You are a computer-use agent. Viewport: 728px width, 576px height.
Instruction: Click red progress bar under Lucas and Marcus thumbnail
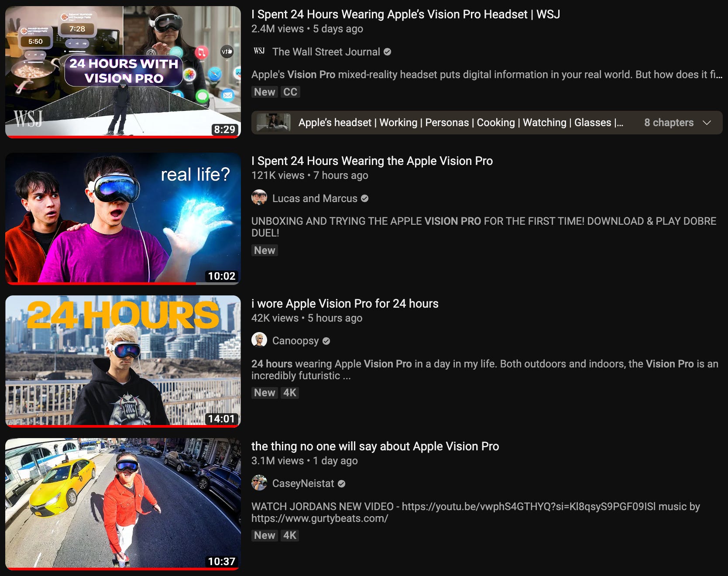point(101,284)
